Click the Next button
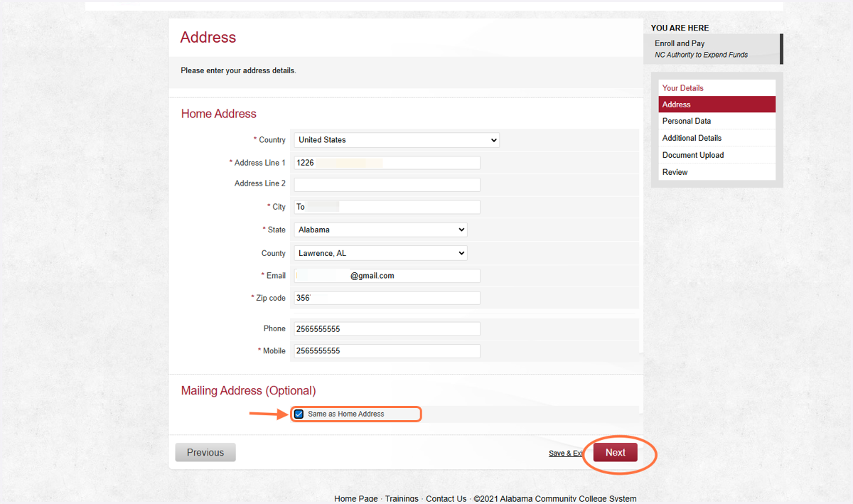The image size is (853, 504). [616, 453]
